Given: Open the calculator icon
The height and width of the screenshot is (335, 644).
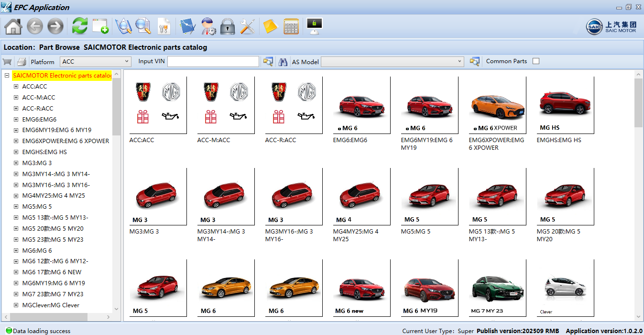Looking at the screenshot, I should [x=291, y=26].
